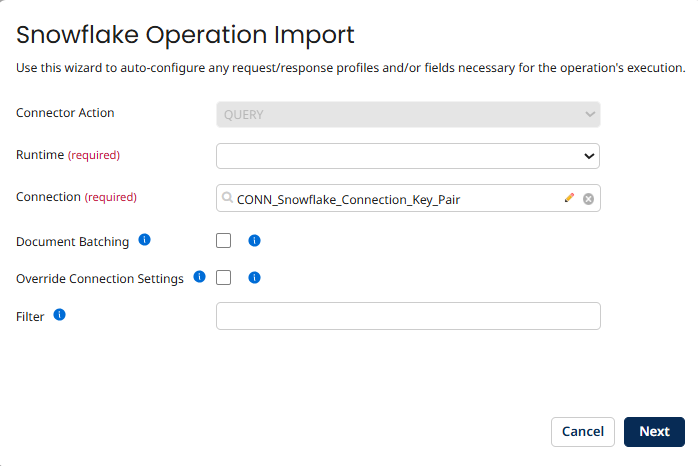Focus the Filter text input field
Screen dimensions: 698x466
408,316
